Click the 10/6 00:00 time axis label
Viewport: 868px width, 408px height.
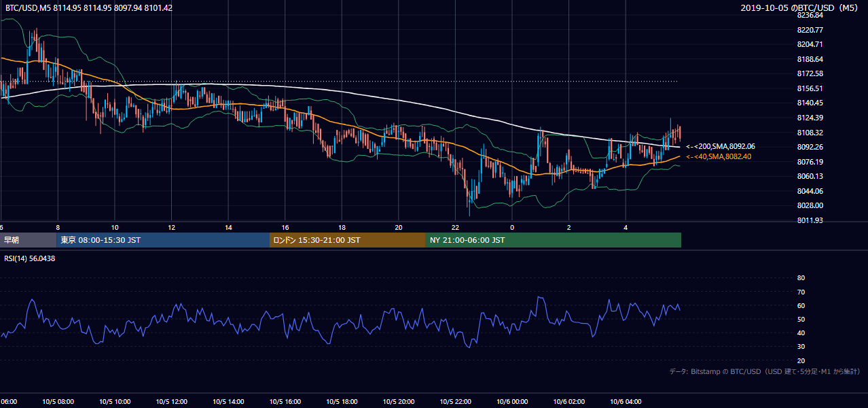click(512, 402)
